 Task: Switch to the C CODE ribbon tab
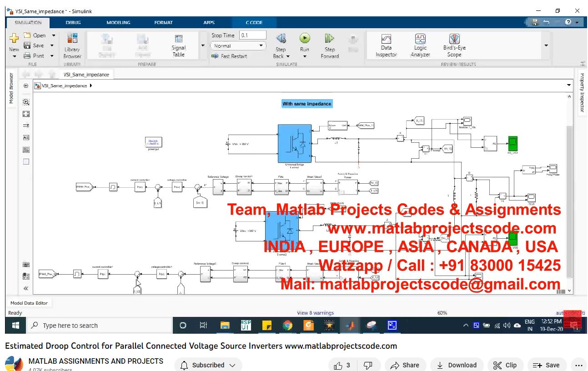click(254, 22)
